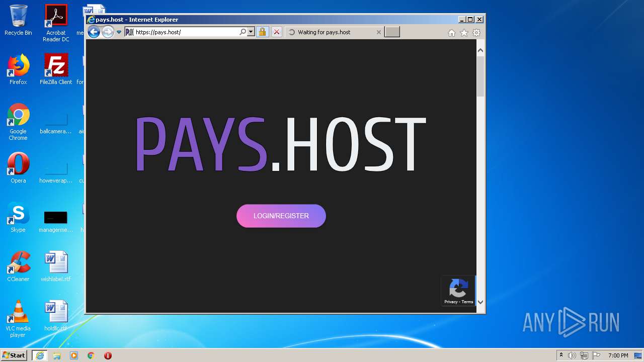
Task: Select the wishlabel.rtf document
Action: point(56,266)
